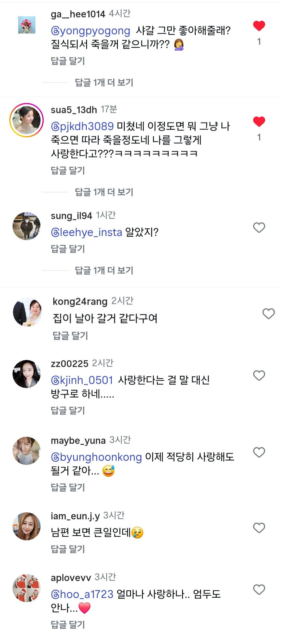Open the @byunghoonkong mention

pyautogui.click(x=96, y=457)
